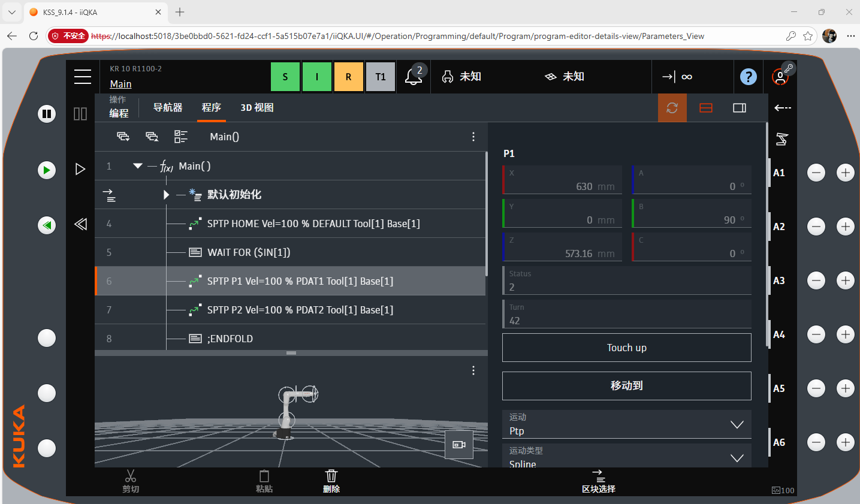Click the 移动到 button
860x504 pixels.
(x=626, y=386)
